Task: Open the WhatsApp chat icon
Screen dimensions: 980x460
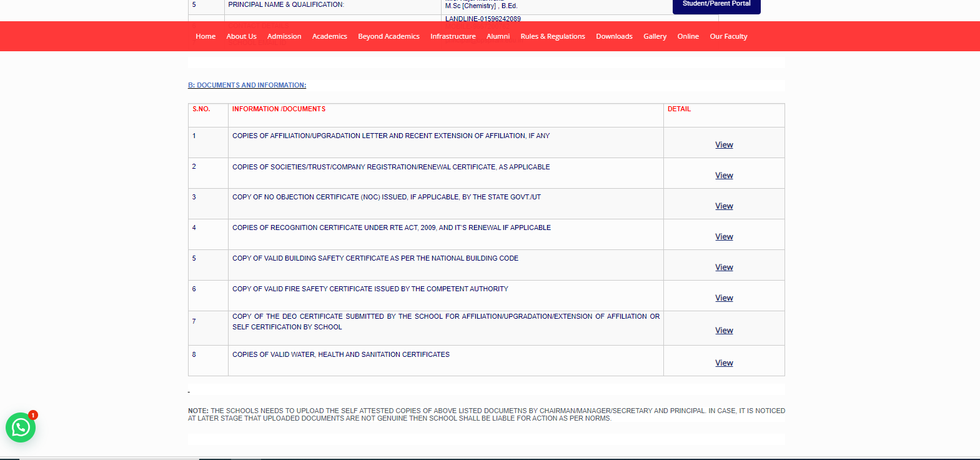Action: pyautogui.click(x=21, y=427)
